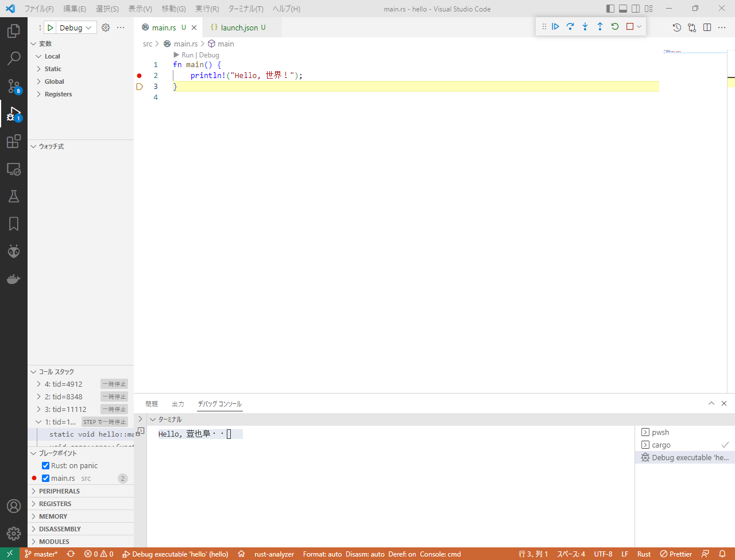Viewport: 735px width, 560px height.
Task: Open the Extensions view in activity bar
Action: coord(14,141)
